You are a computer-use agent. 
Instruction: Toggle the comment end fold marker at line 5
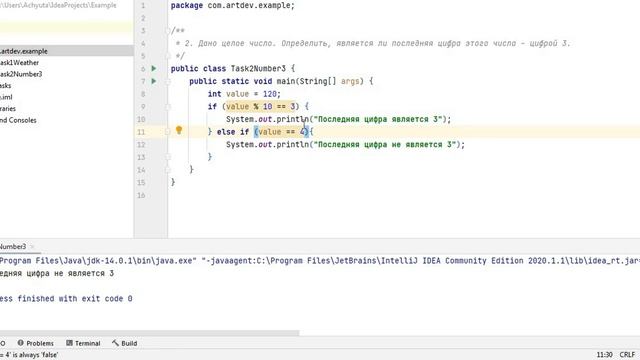[167, 56]
